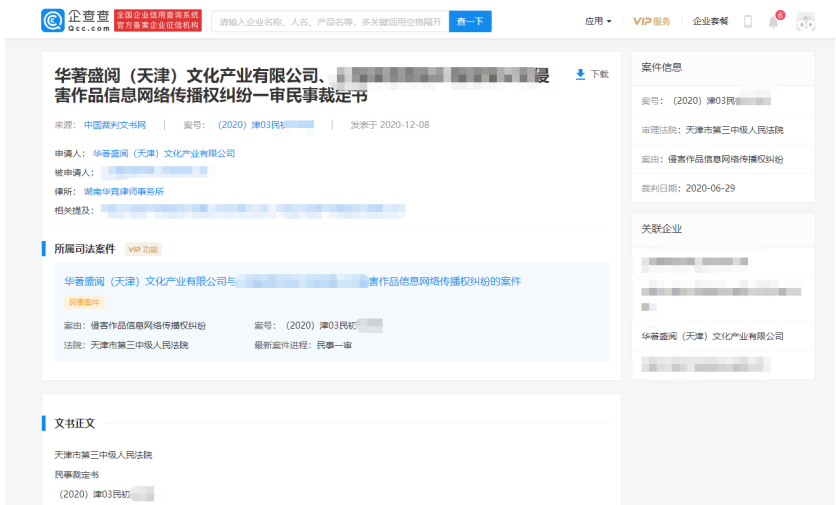The image size is (836, 505).
Task: Open the 中国裁判文书网 source link
Action: click(115, 125)
